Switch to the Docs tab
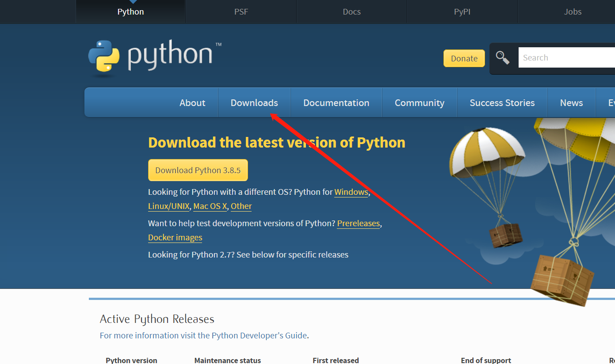 click(351, 11)
